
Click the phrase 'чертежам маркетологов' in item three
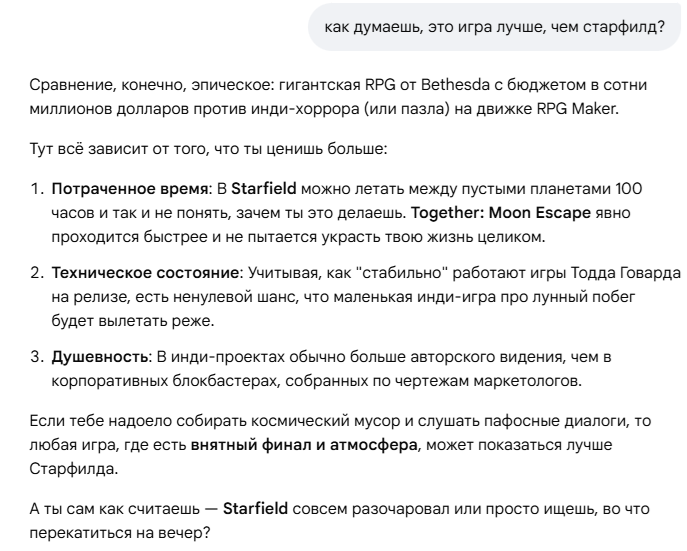(x=489, y=381)
